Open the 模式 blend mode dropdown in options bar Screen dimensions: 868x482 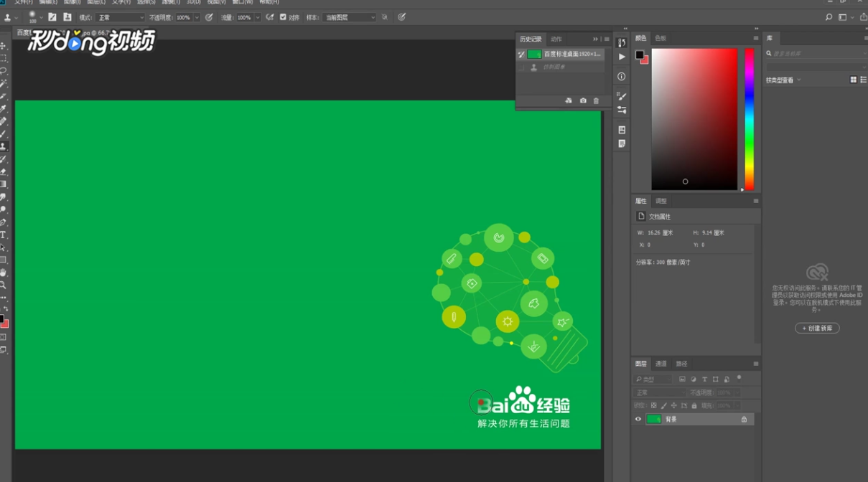[x=121, y=17]
